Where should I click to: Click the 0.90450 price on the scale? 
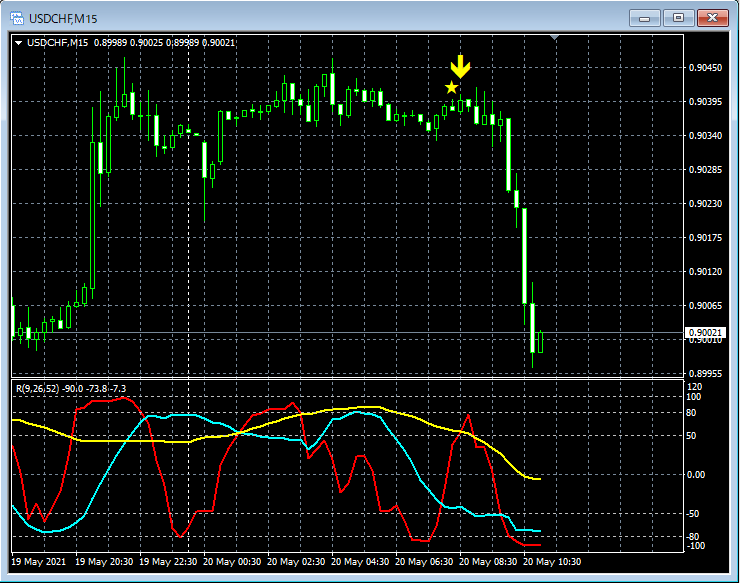click(x=705, y=68)
